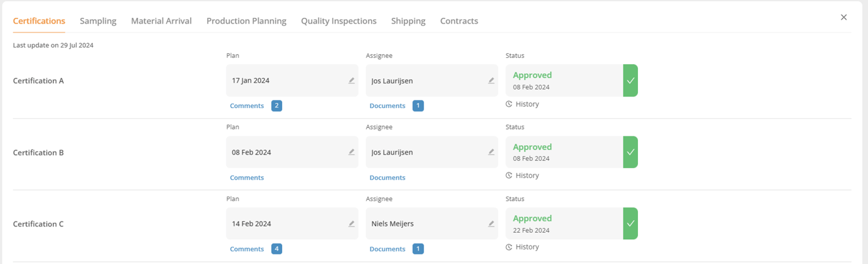Click green checkmark for Certification A status
The image size is (868, 264).
[x=630, y=81]
